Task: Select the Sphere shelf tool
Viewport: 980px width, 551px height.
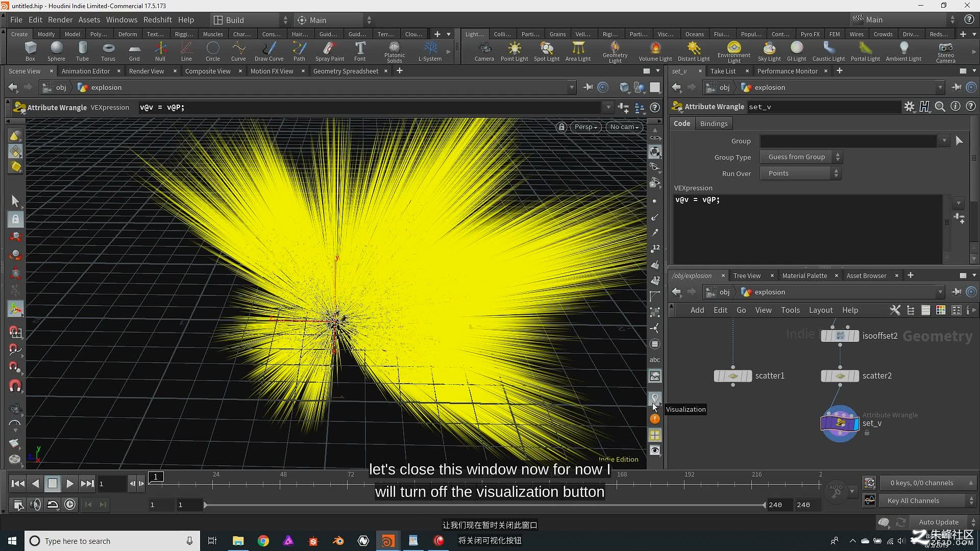Action: click(56, 52)
